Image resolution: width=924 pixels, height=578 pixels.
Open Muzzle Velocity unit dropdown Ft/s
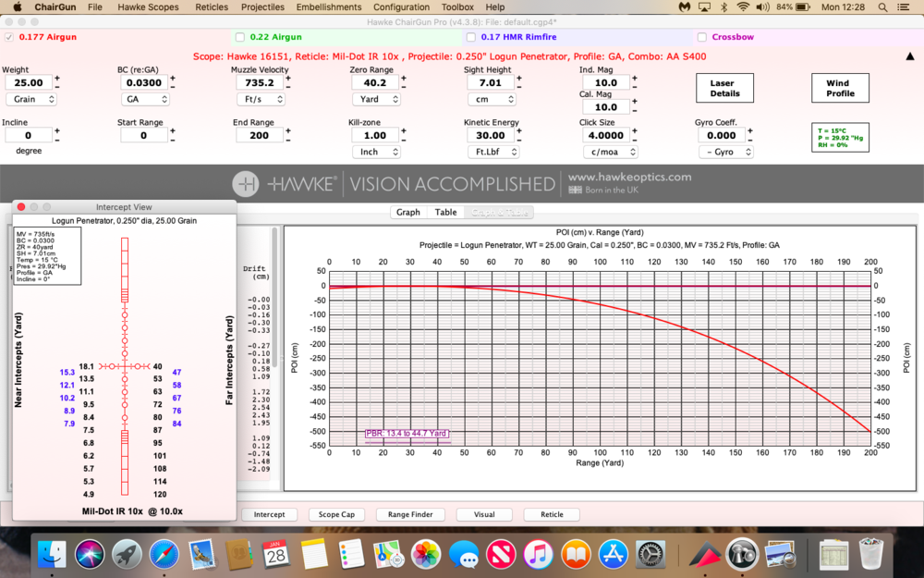click(x=261, y=99)
